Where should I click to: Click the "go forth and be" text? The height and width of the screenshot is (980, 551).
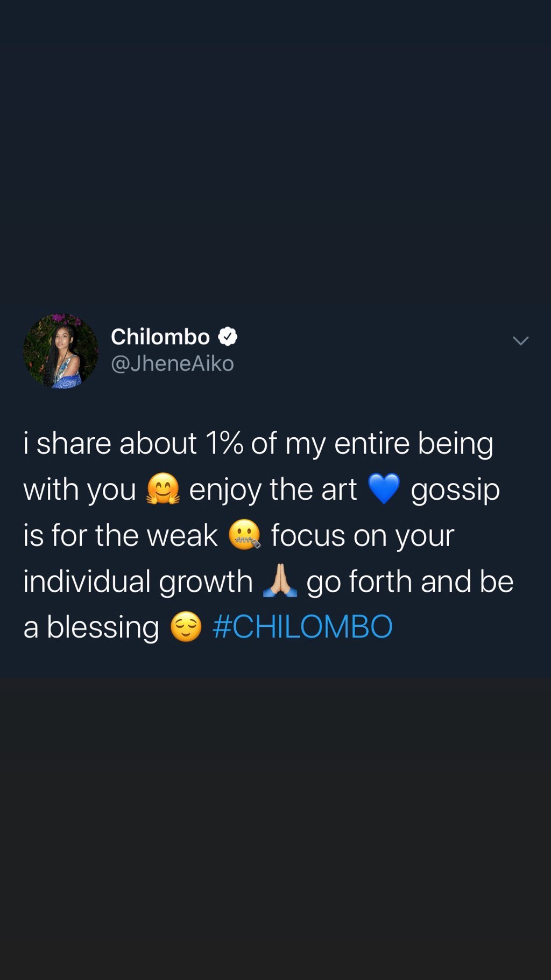[x=410, y=582]
